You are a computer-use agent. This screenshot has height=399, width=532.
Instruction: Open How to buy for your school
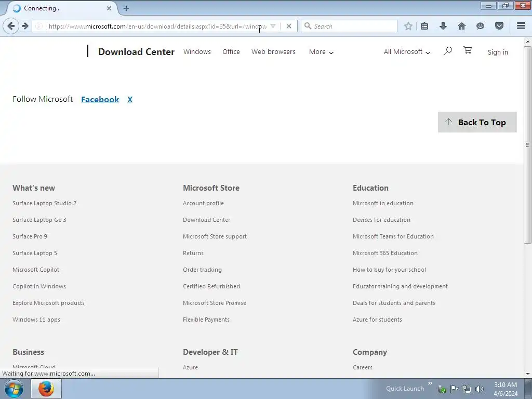pos(390,270)
